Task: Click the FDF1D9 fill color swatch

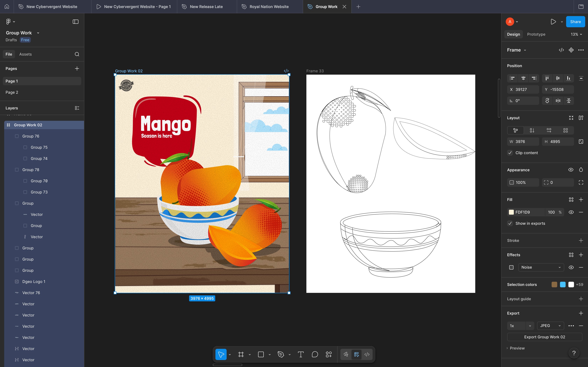Action: tap(511, 212)
